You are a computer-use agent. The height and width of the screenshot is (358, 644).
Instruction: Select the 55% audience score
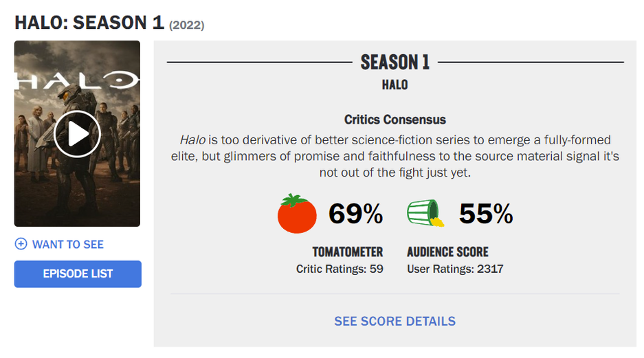click(x=485, y=214)
